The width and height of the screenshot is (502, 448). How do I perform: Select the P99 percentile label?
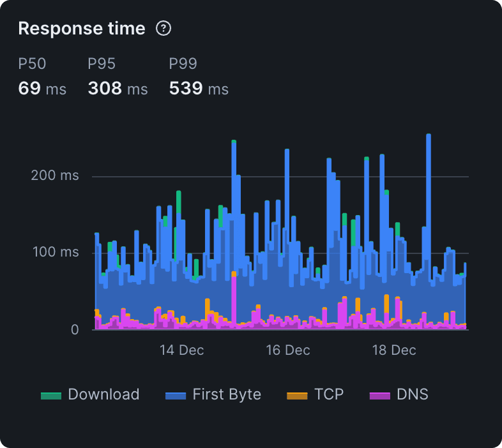pos(183,64)
